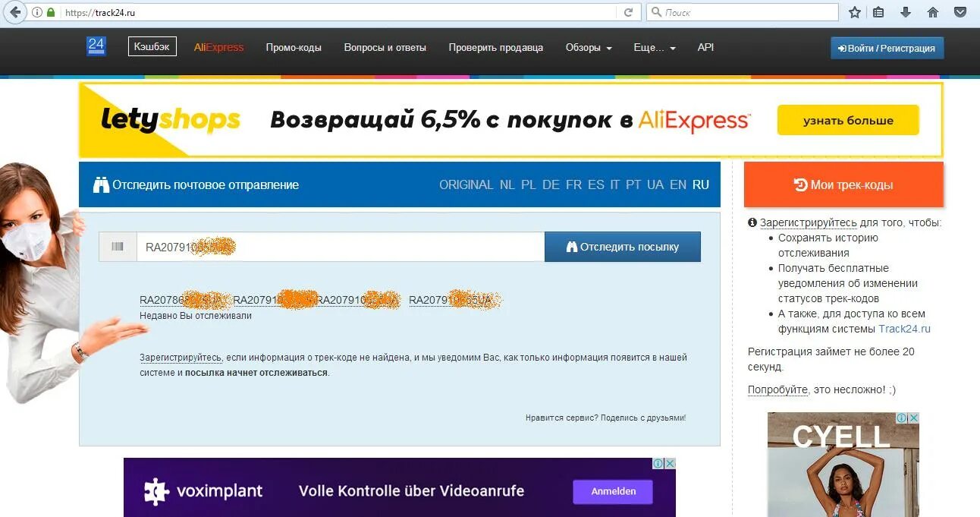980x517 pixels.
Task: Click the CYELL ad image
Action: pos(843,465)
